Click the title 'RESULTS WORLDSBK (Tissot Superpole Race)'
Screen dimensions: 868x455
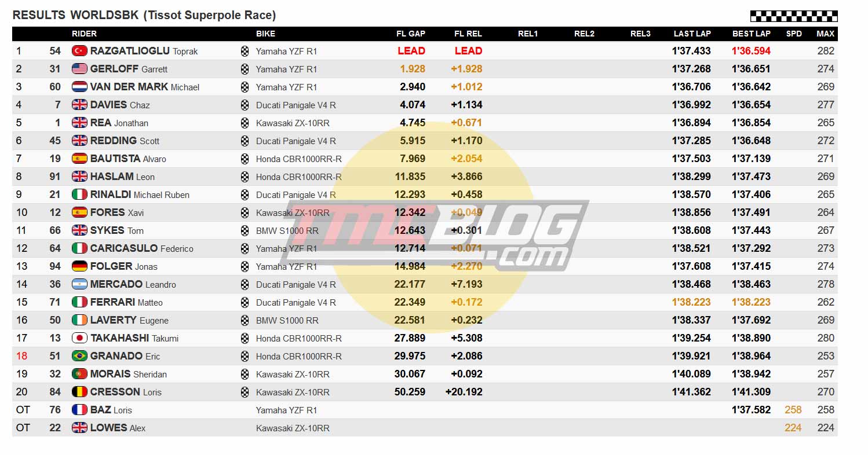[144, 16]
